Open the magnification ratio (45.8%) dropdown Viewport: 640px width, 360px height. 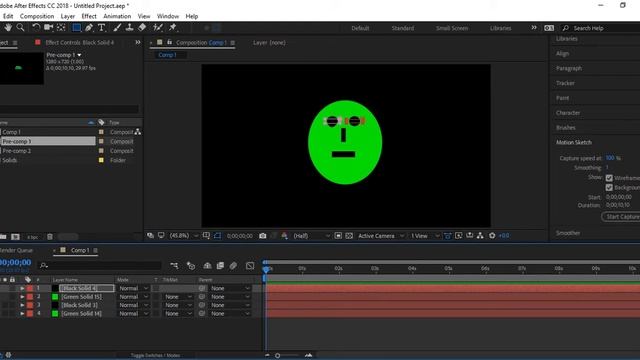(x=184, y=236)
